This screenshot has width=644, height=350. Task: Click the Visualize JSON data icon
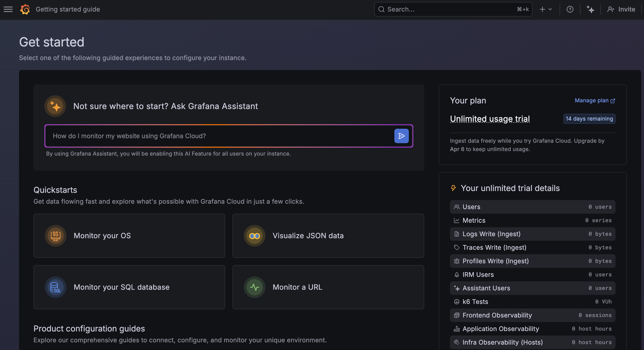[x=254, y=236]
